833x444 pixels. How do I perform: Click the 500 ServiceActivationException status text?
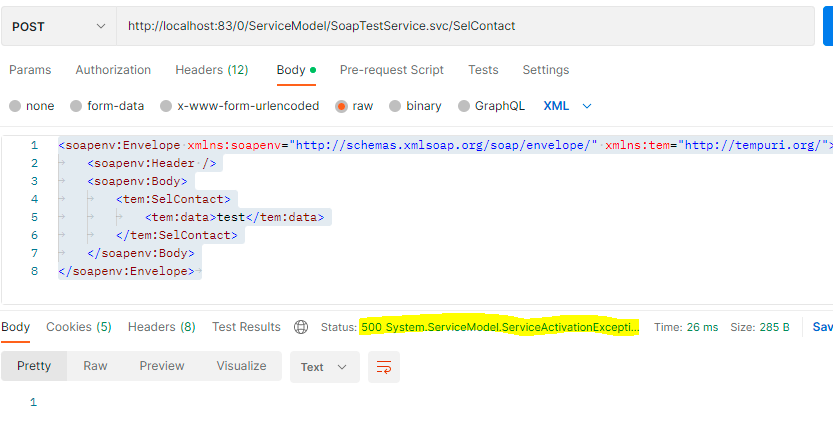point(499,327)
